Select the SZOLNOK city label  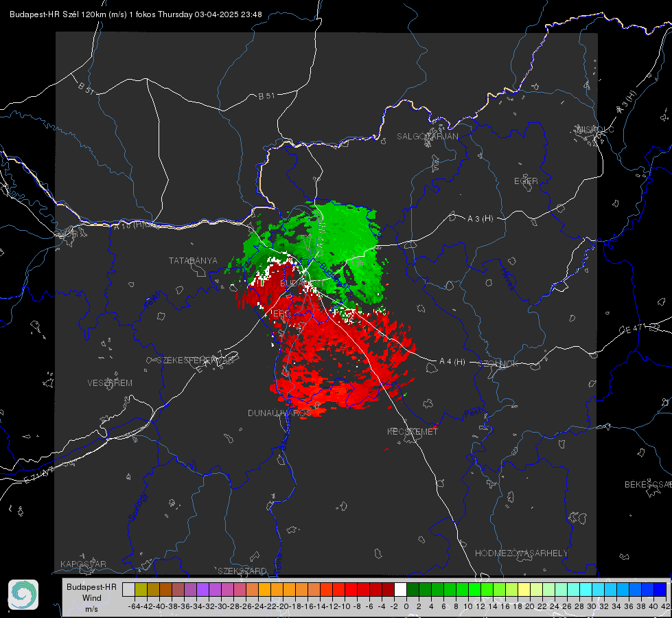(x=498, y=364)
